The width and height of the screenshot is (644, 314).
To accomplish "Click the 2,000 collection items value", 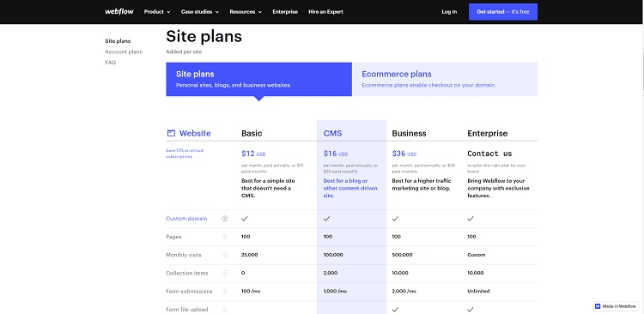I will (331, 273).
